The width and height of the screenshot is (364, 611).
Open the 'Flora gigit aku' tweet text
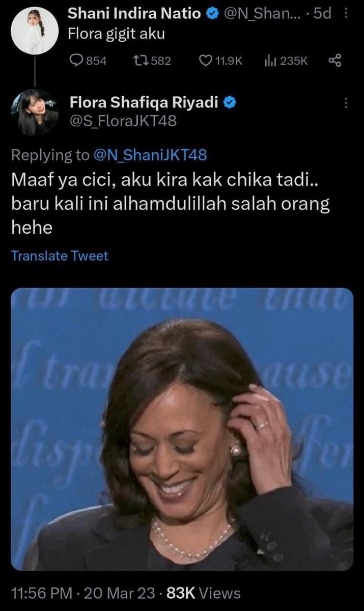(117, 34)
